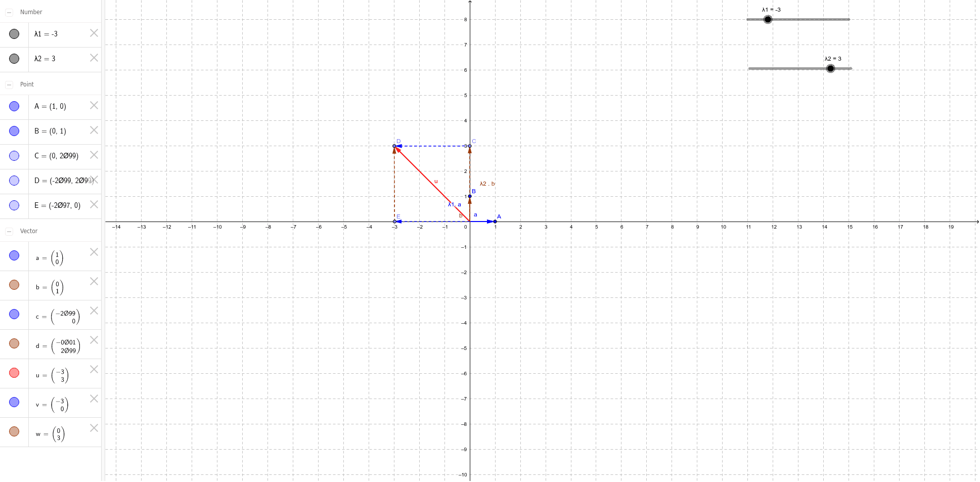The width and height of the screenshot is (980, 482).
Task: Select the E point definition text
Action: [58, 205]
